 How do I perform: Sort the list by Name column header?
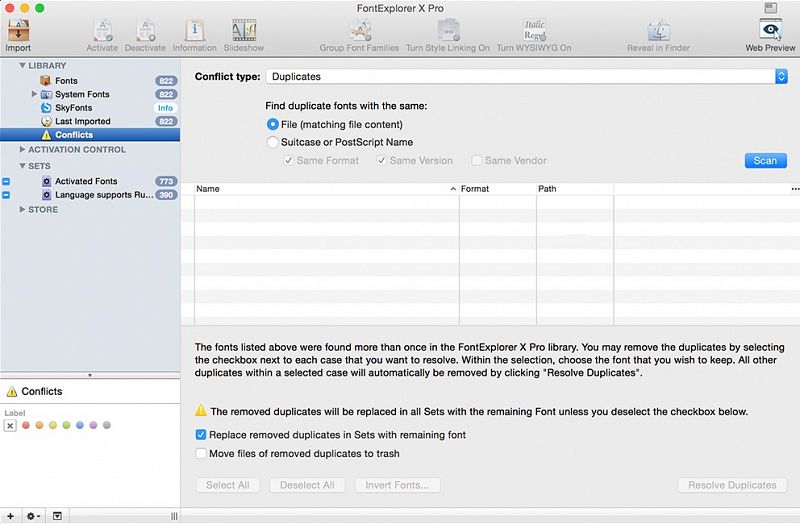click(320, 188)
